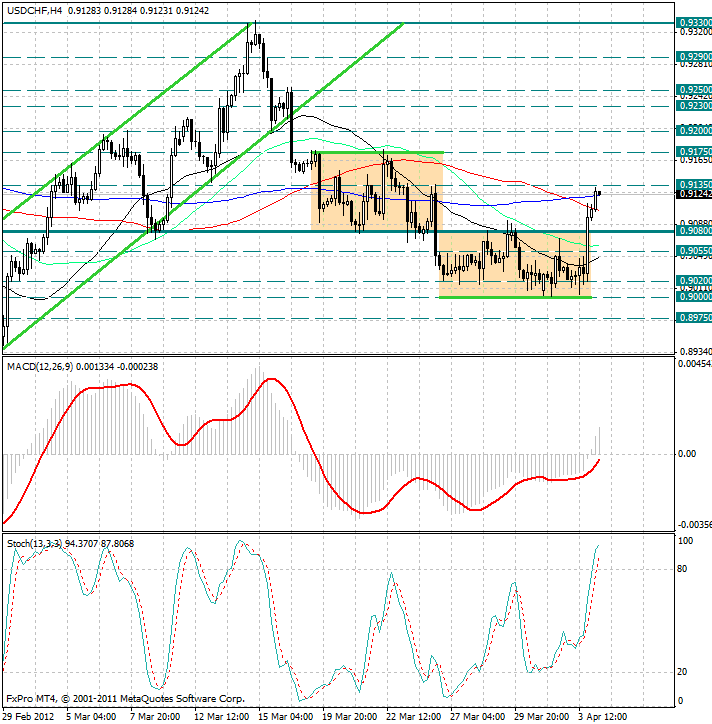Select the lower orange consolidation rectangle
Viewport: 712px width, 724px height.
515,264
